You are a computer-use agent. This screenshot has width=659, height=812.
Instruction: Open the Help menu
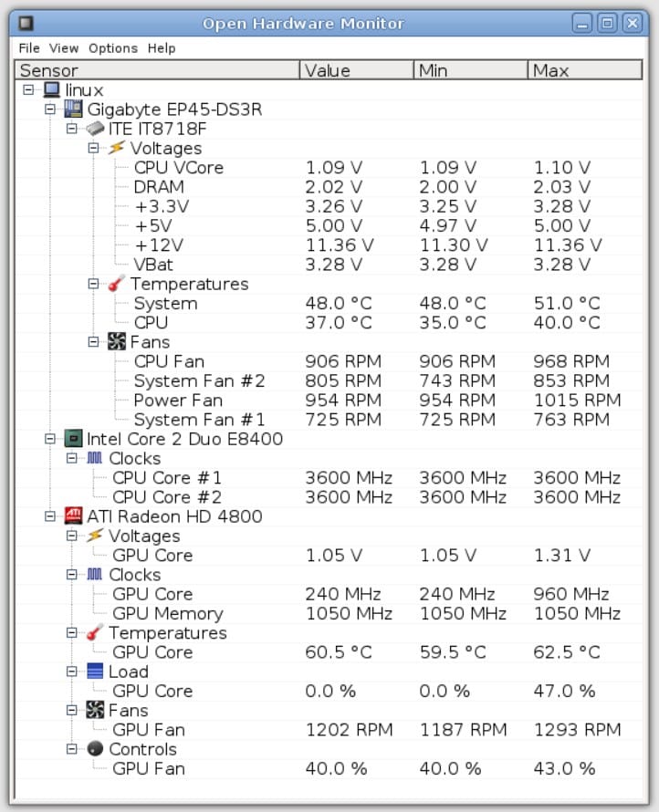pyautogui.click(x=162, y=48)
